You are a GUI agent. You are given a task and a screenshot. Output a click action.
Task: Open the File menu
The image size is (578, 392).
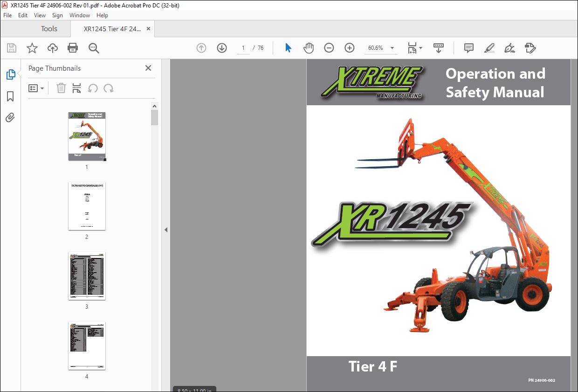tap(7, 15)
